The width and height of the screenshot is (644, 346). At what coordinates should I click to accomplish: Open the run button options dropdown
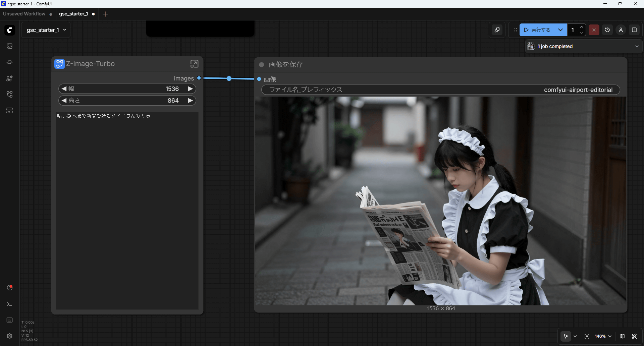pyautogui.click(x=560, y=30)
